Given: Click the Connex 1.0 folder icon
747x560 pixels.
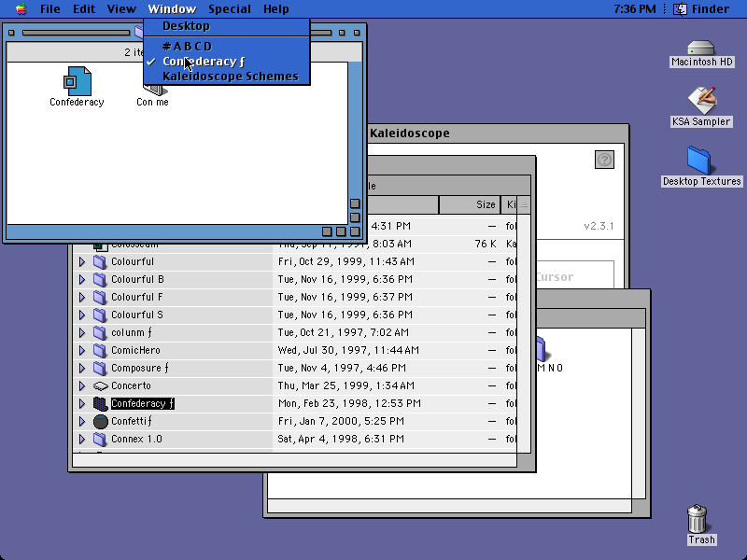Looking at the screenshot, I should click(100, 439).
